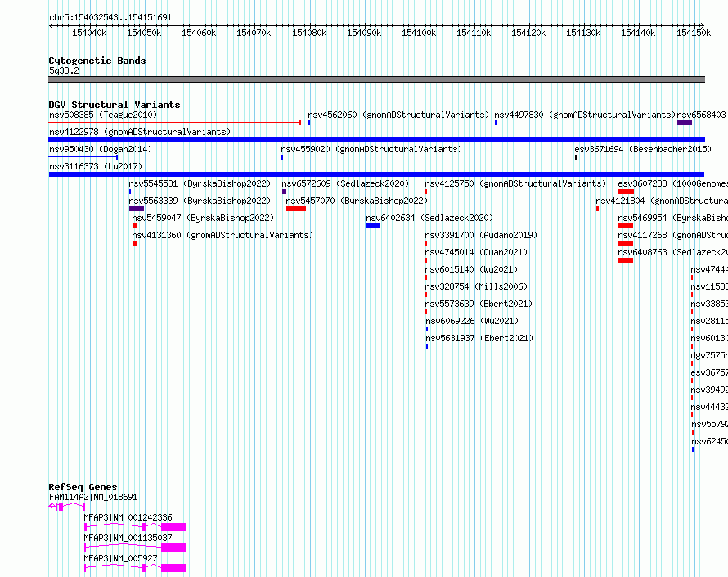The width and height of the screenshot is (728, 577).
Task: Click the nsv4131360 gnomAD variant label
Action: [222, 235]
